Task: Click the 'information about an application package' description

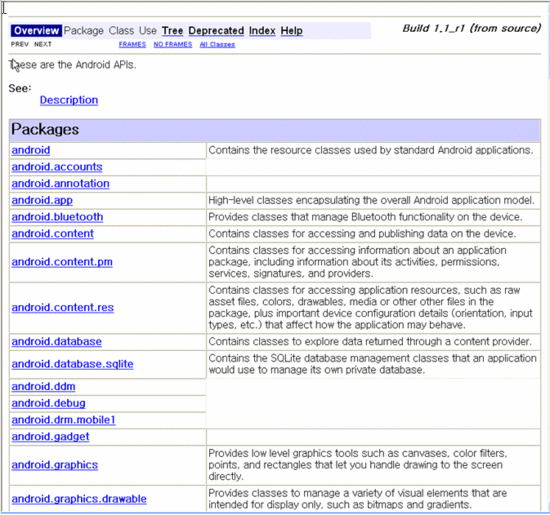Action: tap(357, 262)
